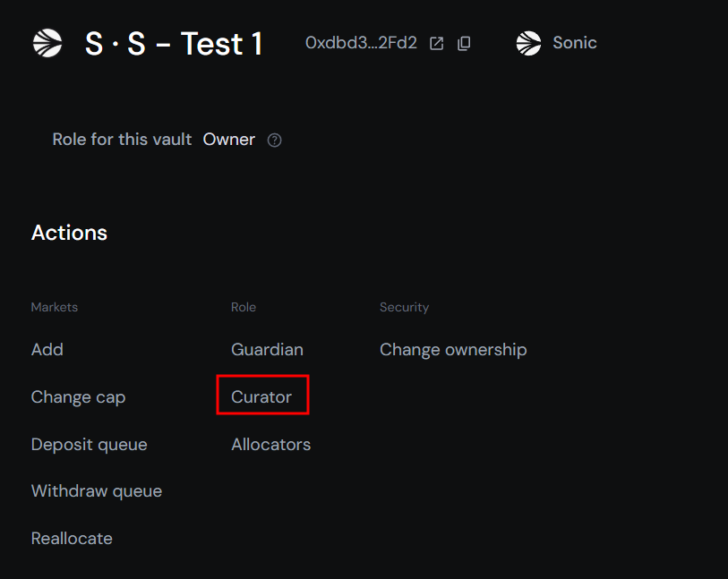728x579 pixels.
Task: Click the Markets column label
Action: (55, 307)
